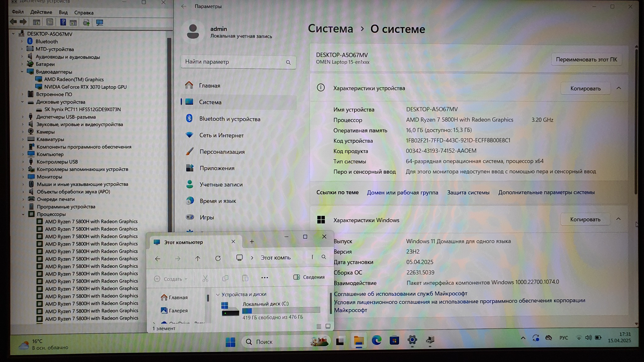Image resolution: width=644 pixels, height=362 pixels.
Task: Open the Вид menu in Device Manager
Action: (x=63, y=13)
